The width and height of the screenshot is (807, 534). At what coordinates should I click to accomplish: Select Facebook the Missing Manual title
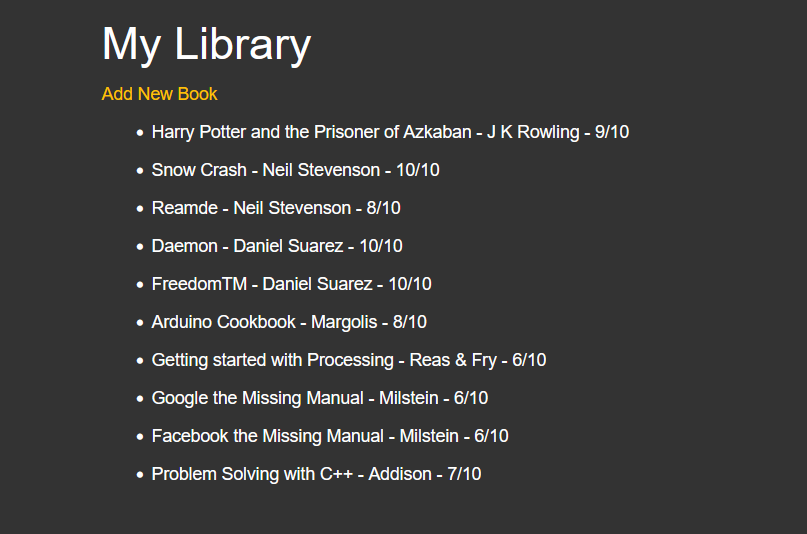coord(267,436)
